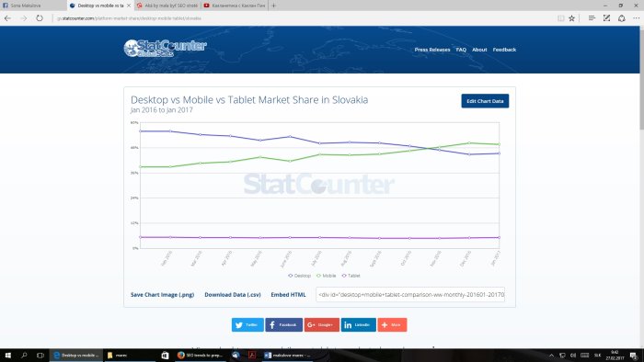The height and width of the screenshot is (362, 644).
Task: Click the Desktop line Jan 2017 data point
Action: 499,153
